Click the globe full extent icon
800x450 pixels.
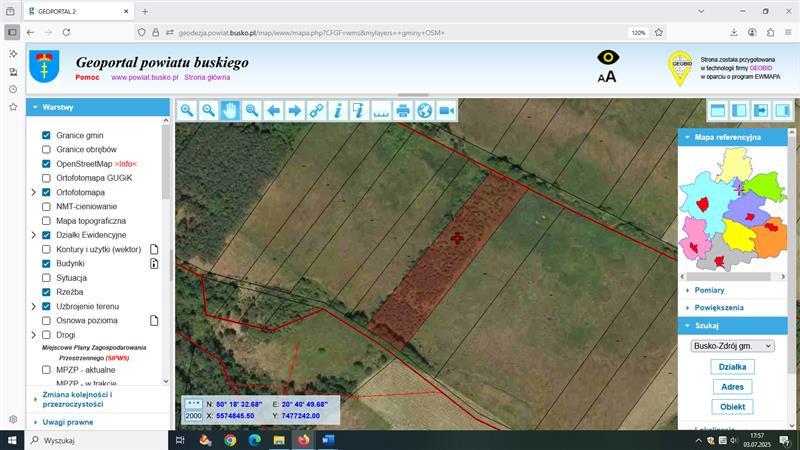click(x=424, y=110)
